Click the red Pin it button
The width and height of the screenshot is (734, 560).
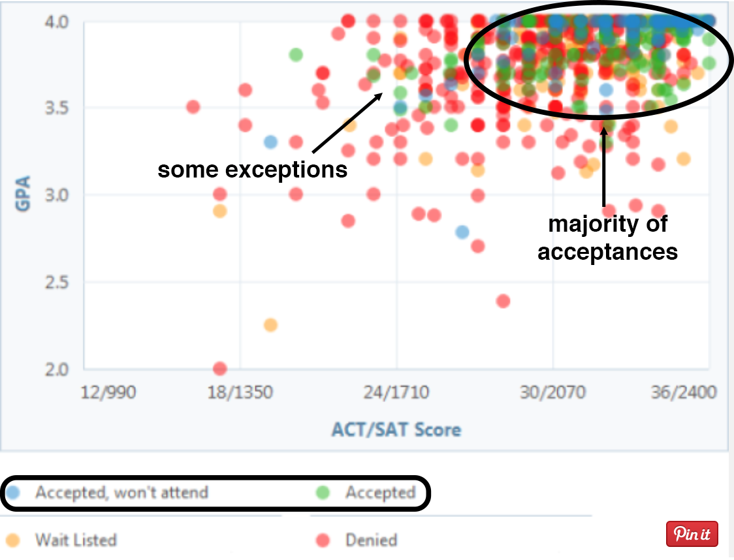click(x=692, y=534)
